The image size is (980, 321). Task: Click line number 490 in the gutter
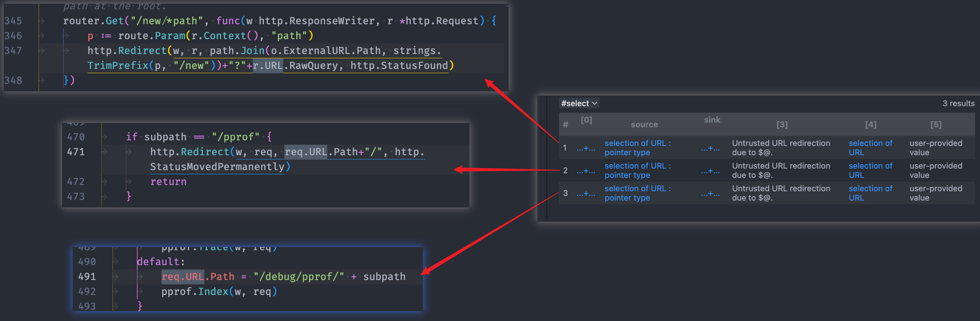tap(87, 262)
